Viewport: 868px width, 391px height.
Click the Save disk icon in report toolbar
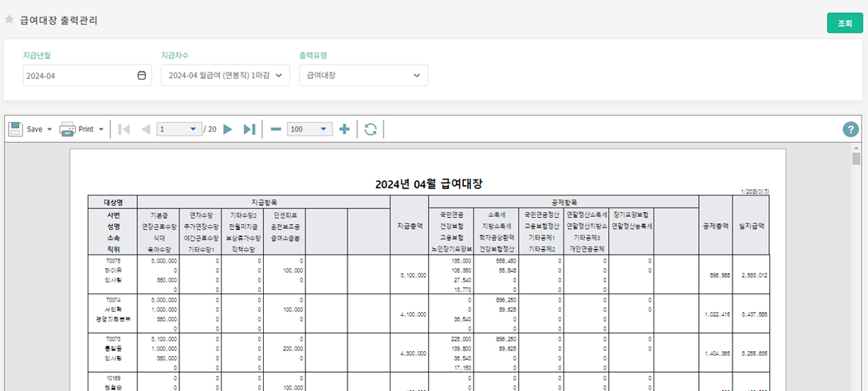point(15,129)
